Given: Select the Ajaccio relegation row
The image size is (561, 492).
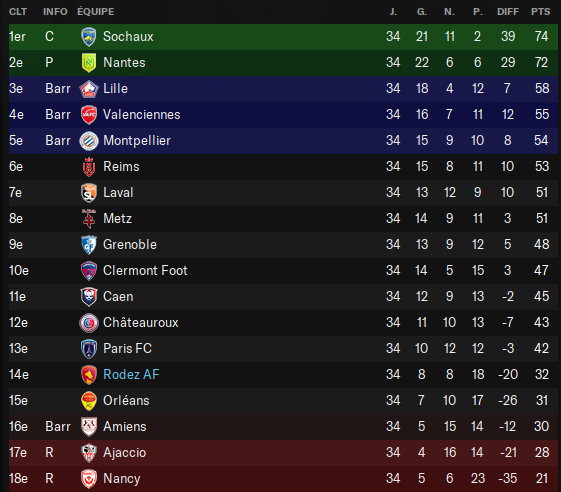Looking at the screenshot, I should [283, 453].
